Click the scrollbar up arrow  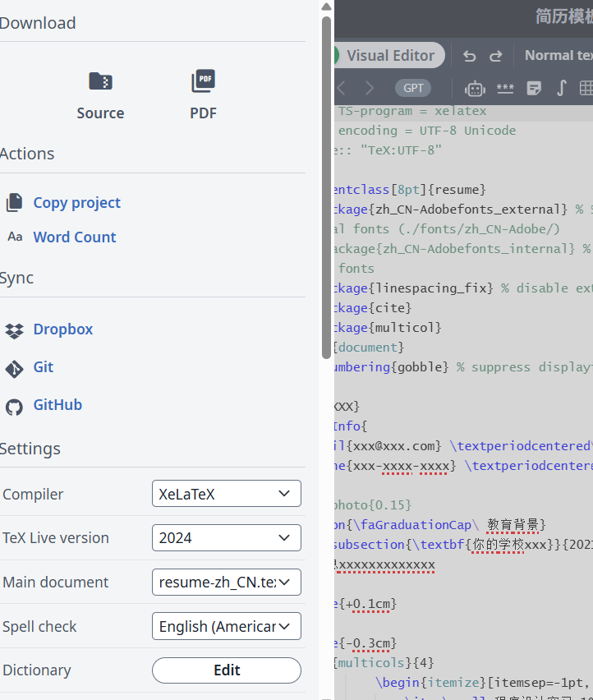click(327, 7)
